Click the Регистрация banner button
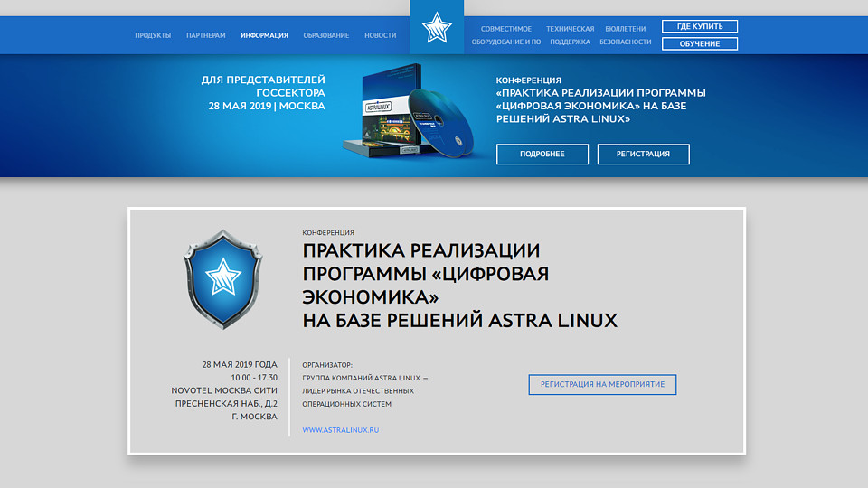 click(x=643, y=155)
